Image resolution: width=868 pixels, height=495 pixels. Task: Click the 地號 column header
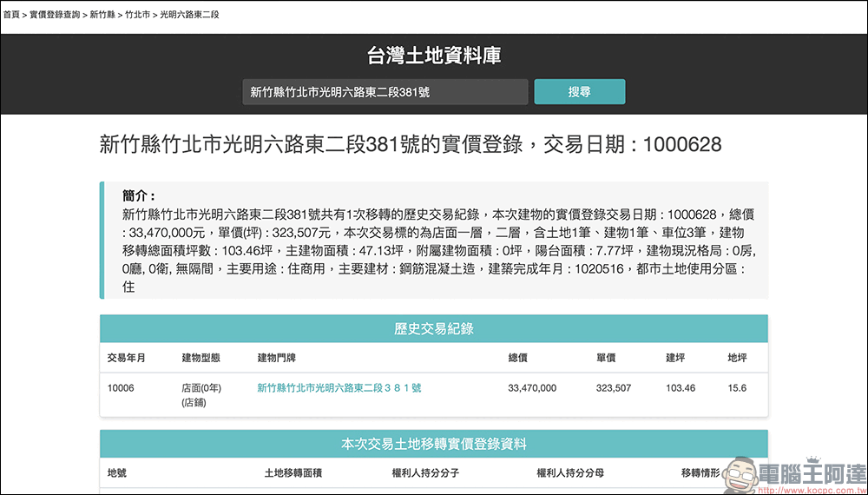coord(116,473)
